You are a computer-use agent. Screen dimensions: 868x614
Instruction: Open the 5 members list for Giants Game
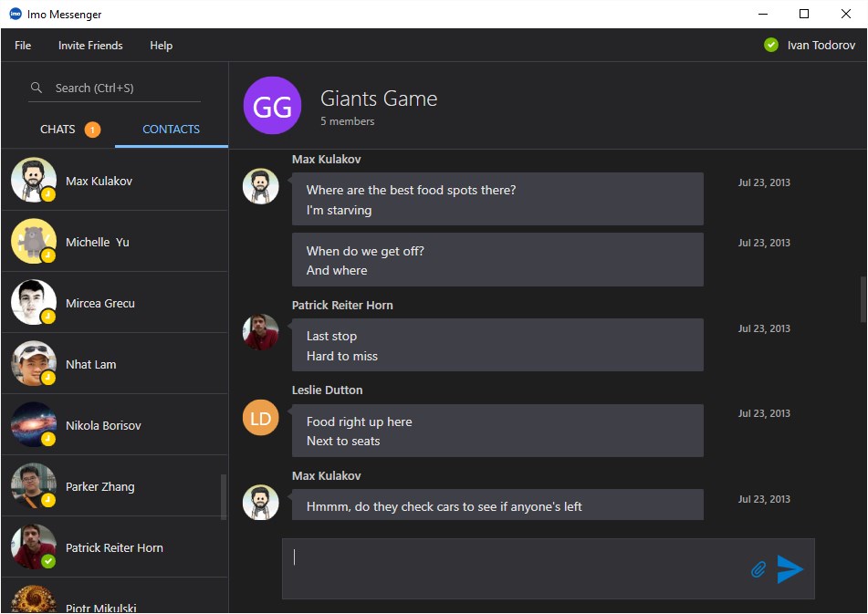(348, 120)
